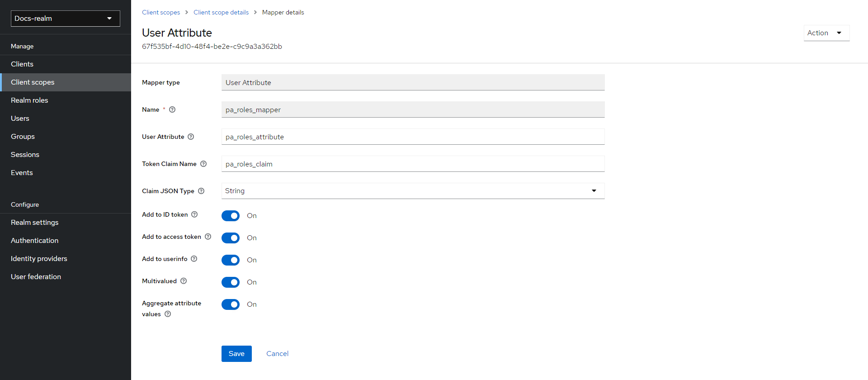
Task: Disable the Add to ID token switch
Action: point(231,216)
